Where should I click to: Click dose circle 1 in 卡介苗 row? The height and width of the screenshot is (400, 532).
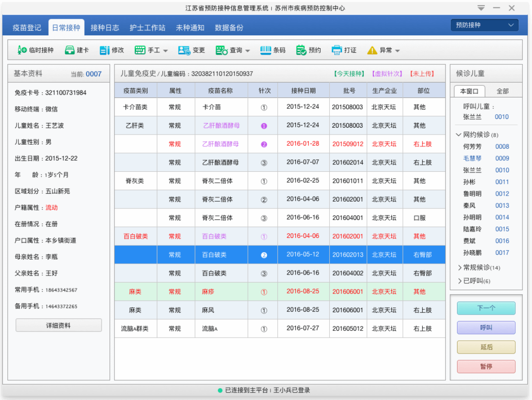pos(263,107)
